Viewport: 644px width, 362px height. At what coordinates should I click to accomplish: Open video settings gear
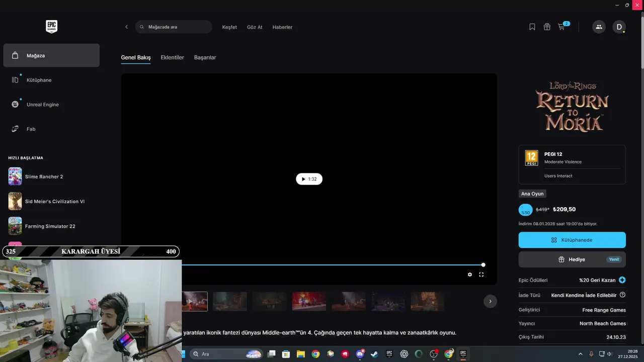(x=470, y=275)
